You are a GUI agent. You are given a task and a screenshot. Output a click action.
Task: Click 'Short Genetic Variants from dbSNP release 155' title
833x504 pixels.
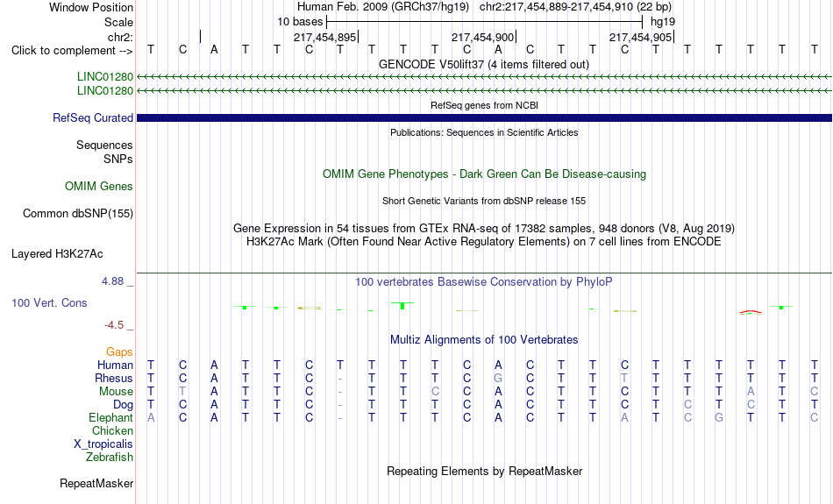[484, 202]
